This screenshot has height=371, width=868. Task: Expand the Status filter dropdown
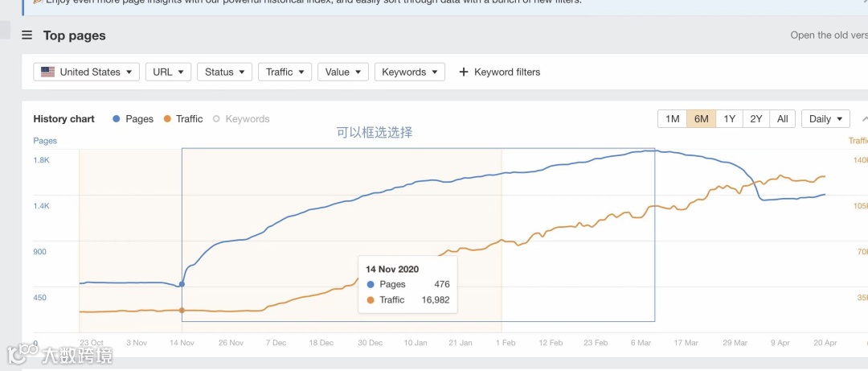pos(224,72)
